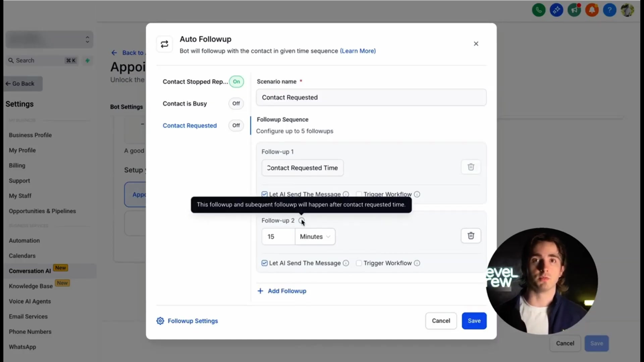The height and width of the screenshot is (362, 644).
Task: Open Knowledge Base in sidebar
Action: tap(31, 286)
